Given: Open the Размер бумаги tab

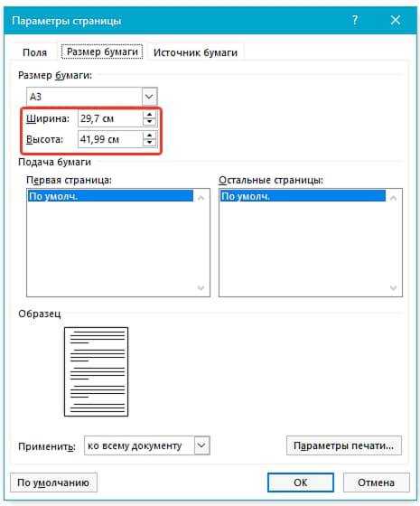Looking at the screenshot, I should pyautogui.click(x=102, y=52).
